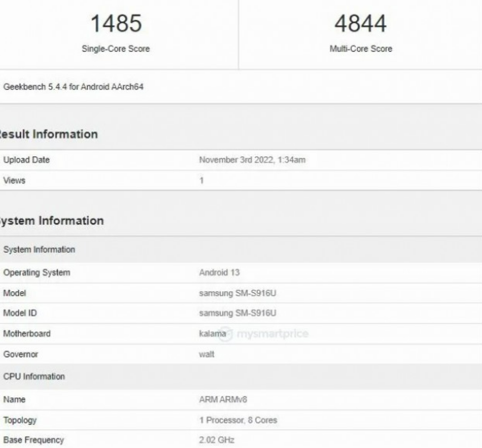Select the Model ID value samsung SM-S916U
The image size is (482, 448).
(x=238, y=313)
